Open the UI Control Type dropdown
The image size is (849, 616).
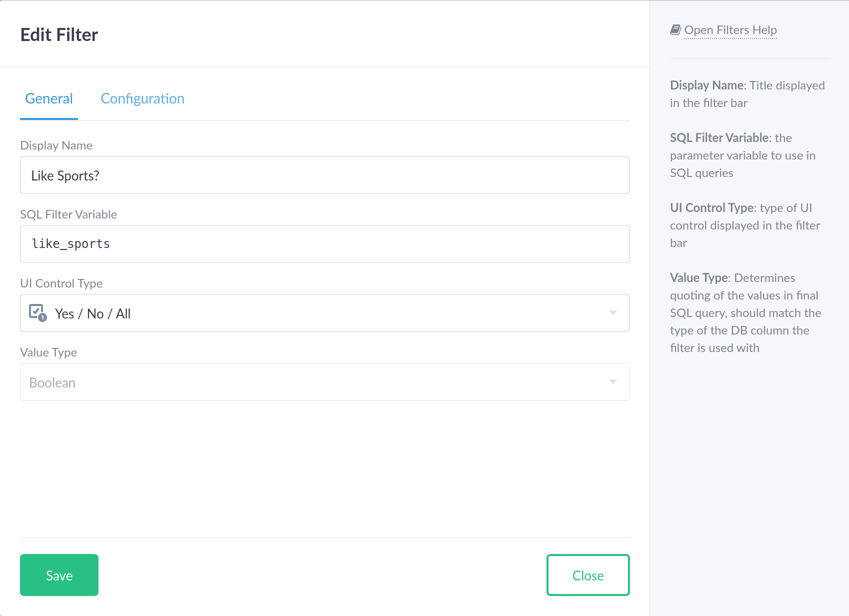click(325, 313)
